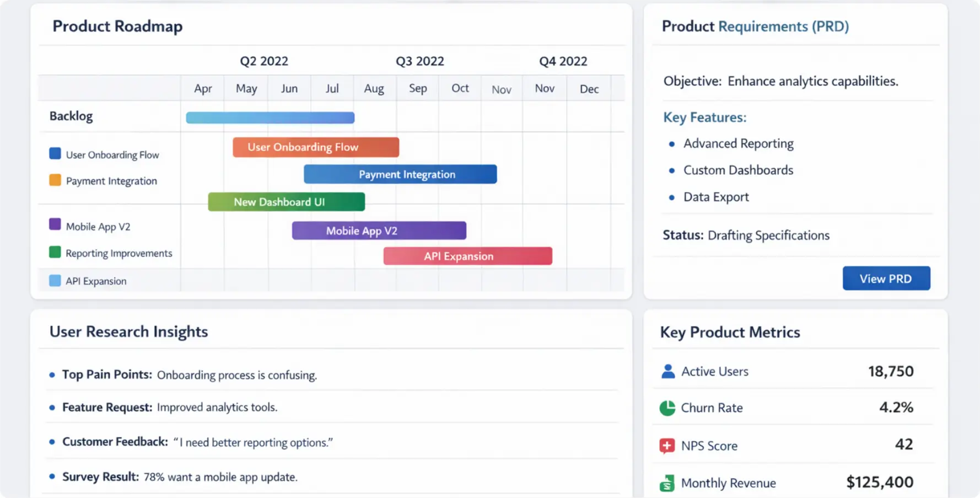Click the bullet marker beside Top Pain Points
This screenshot has width=980, height=498.
coord(52,374)
